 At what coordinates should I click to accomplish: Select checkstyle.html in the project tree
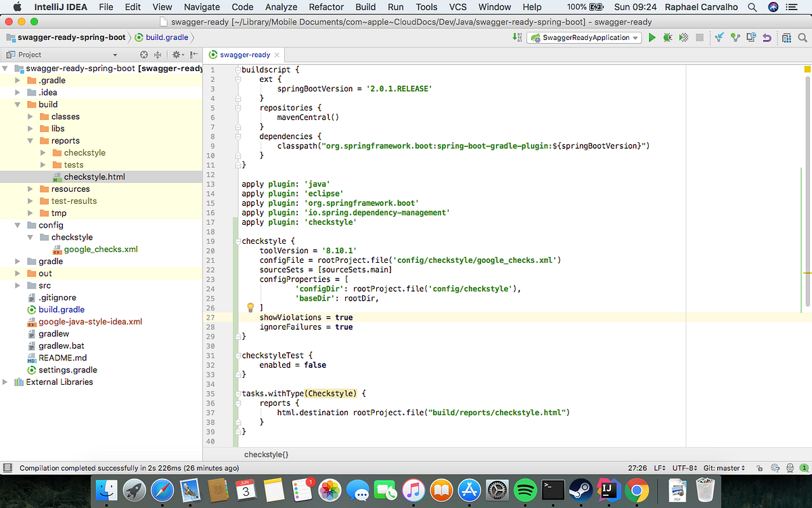click(95, 176)
